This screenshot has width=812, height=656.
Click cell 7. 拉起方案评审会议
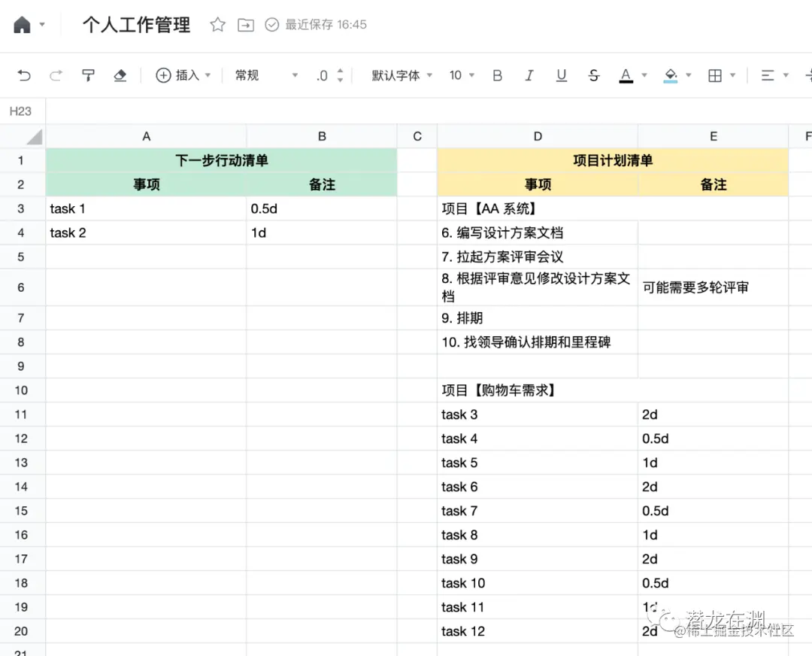(x=538, y=257)
